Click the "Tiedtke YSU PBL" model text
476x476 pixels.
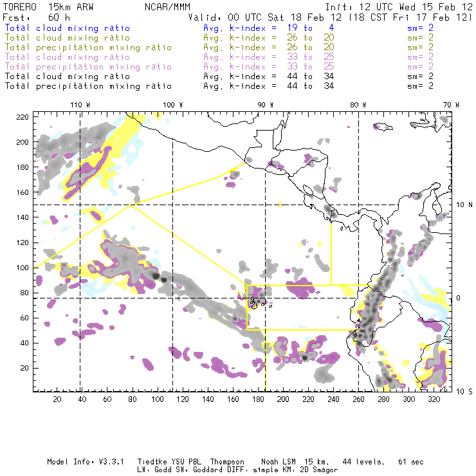coord(169,462)
